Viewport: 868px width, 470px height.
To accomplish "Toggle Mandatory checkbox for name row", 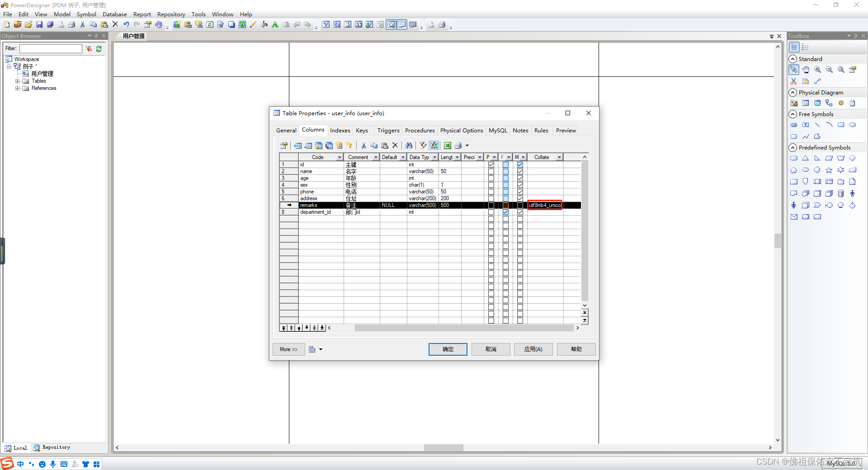I will (520, 171).
